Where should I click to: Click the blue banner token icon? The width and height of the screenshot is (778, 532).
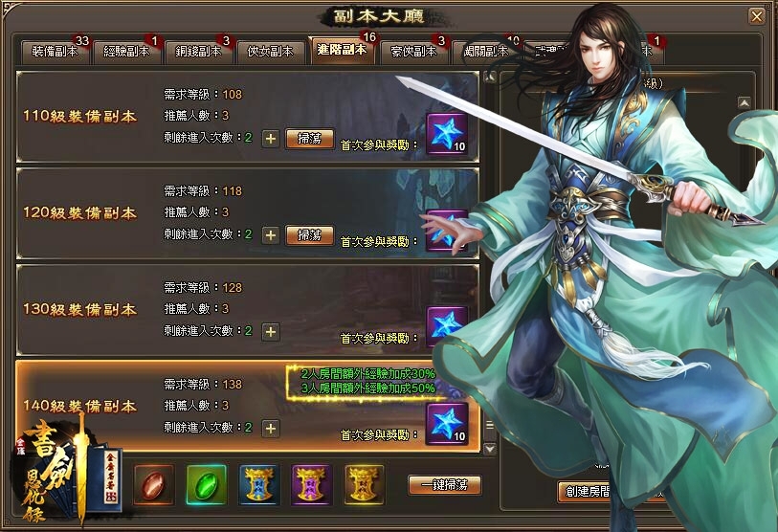[259, 485]
